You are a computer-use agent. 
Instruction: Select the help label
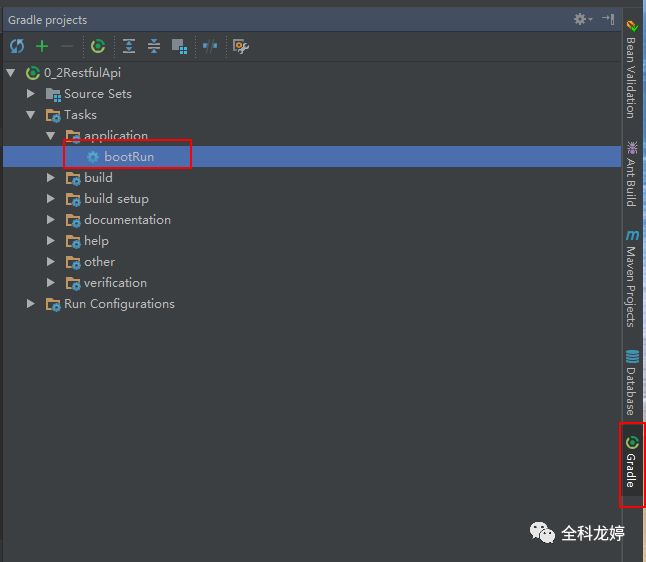click(96, 241)
